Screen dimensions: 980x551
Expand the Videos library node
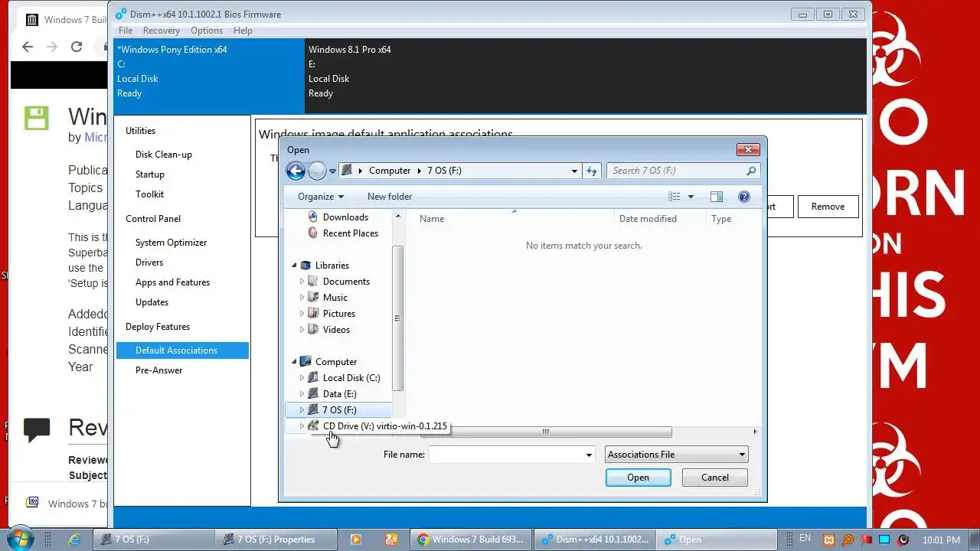(x=302, y=330)
